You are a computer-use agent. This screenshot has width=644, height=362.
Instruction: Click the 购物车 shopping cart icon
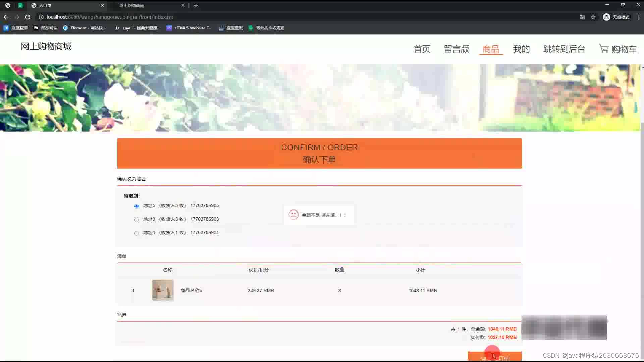(x=603, y=49)
